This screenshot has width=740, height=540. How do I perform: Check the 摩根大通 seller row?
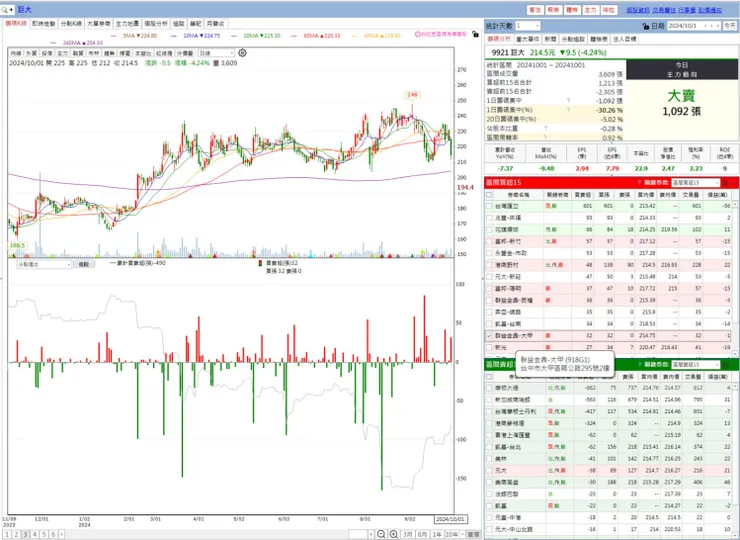489,388
